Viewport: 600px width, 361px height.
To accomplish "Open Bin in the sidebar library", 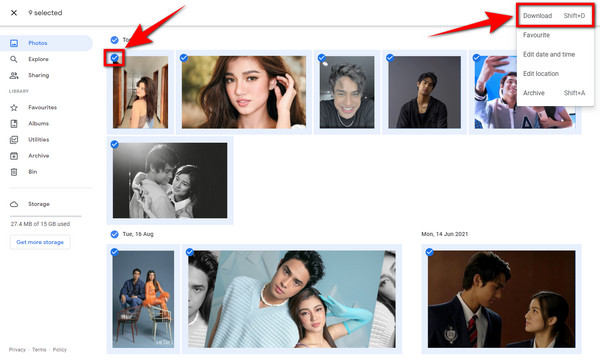I will coord(33,172).
